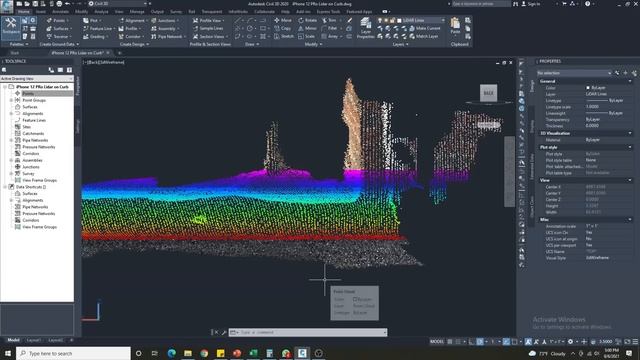Open Excel from the taskbar
640x360 pixels.
click(x=253, y=353)
